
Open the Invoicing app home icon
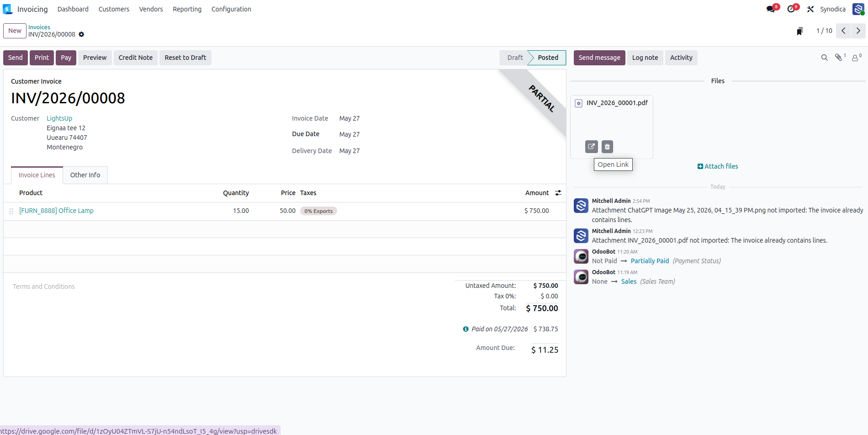click(x=7, y=9)
